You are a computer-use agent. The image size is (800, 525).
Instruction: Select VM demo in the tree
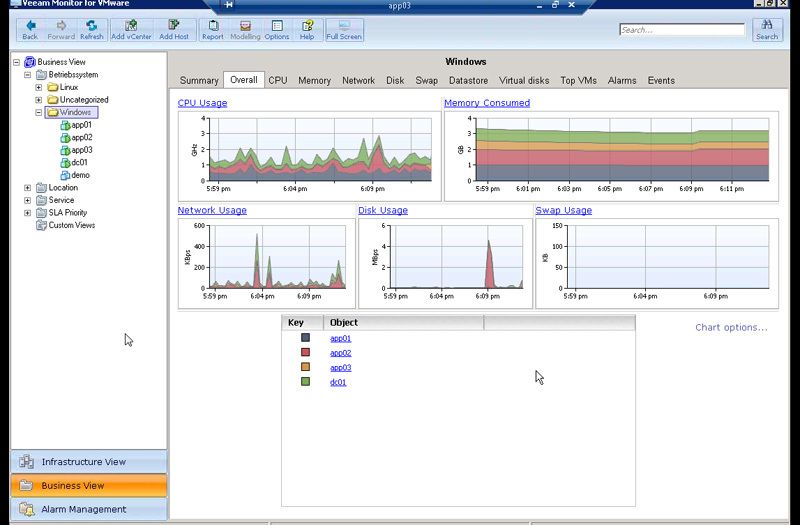click(x=81, y=175)
